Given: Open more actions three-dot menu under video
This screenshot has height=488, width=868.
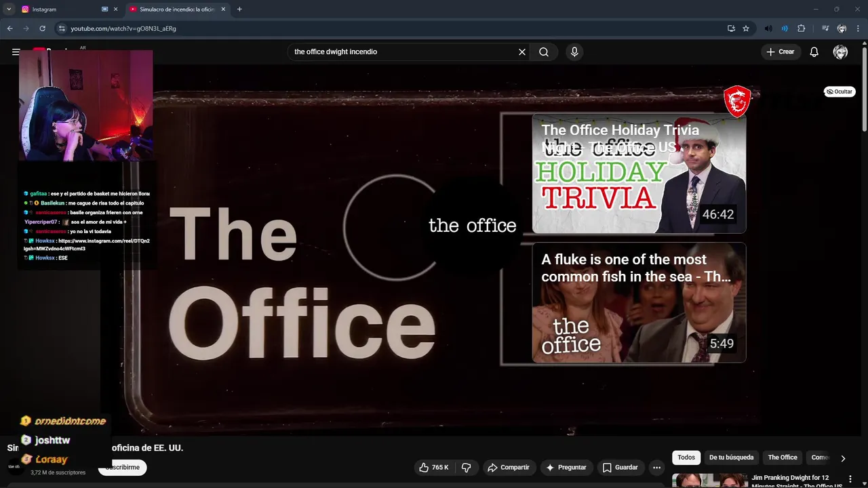Looking at the screenshot, I should tap(656, 467).
